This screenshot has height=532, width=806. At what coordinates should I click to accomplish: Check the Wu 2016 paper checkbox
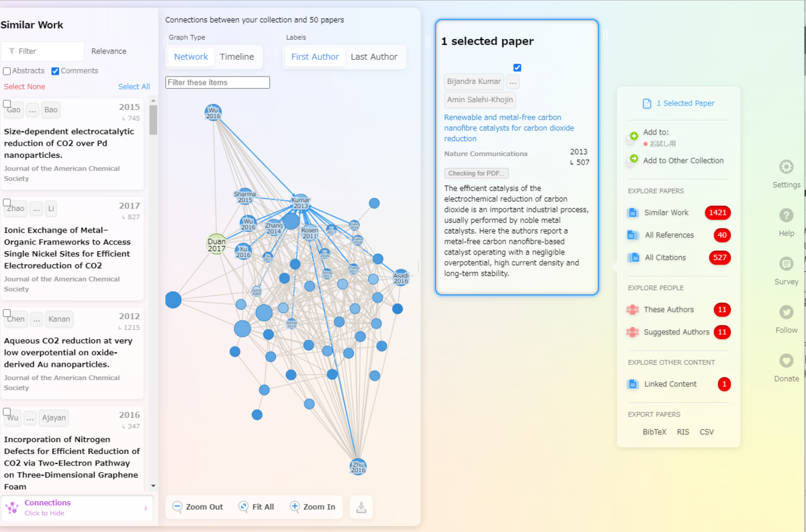(7, 412)
